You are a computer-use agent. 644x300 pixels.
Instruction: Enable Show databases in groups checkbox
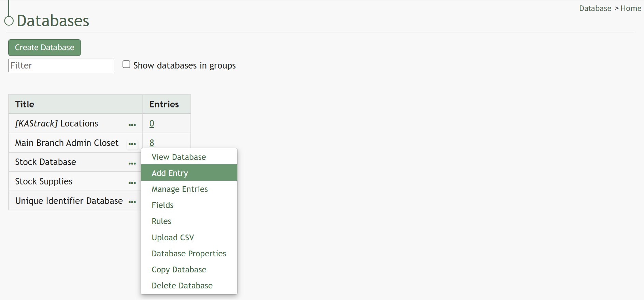coord(126,64)
